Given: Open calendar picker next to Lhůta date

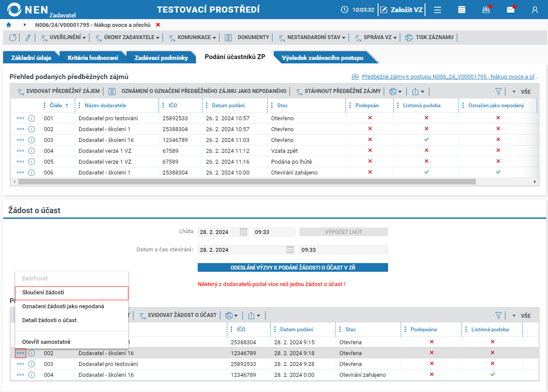Looking at the screenshot, I should [x=244, y=232].
